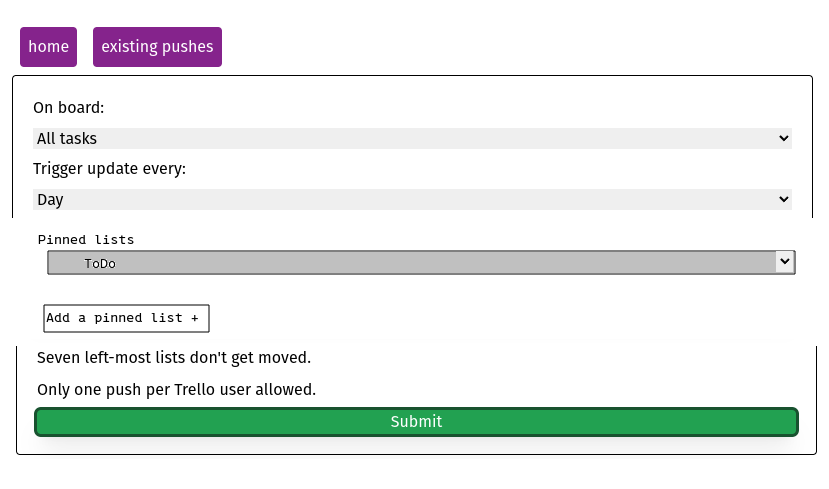The width and height of the screenshot is (829, 489).
Task: Click the "Pinned lists" heading
Action: (86, 240)
